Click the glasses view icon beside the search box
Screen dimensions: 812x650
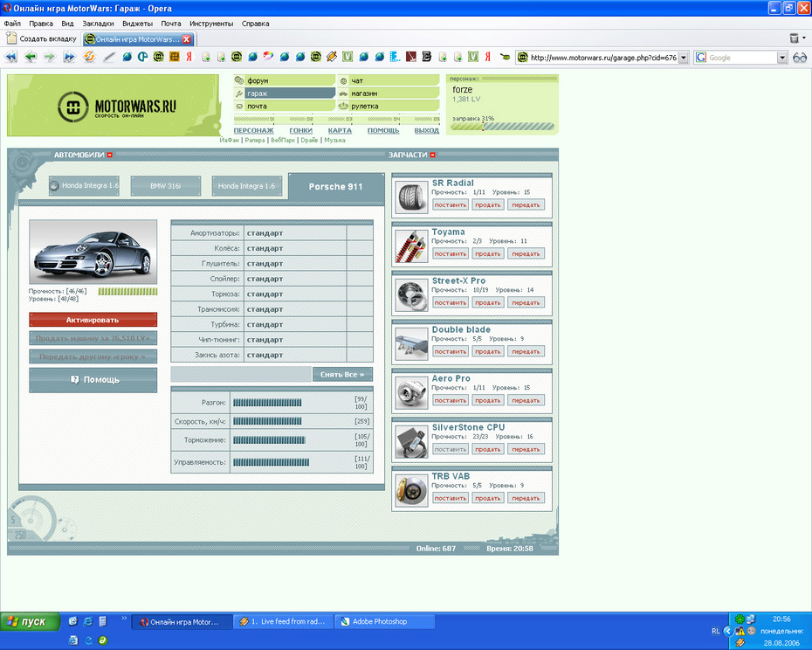(800, 58)
